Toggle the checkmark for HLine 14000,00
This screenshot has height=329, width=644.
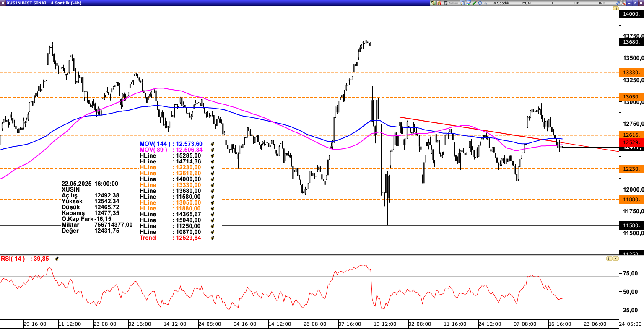[213, 179]
